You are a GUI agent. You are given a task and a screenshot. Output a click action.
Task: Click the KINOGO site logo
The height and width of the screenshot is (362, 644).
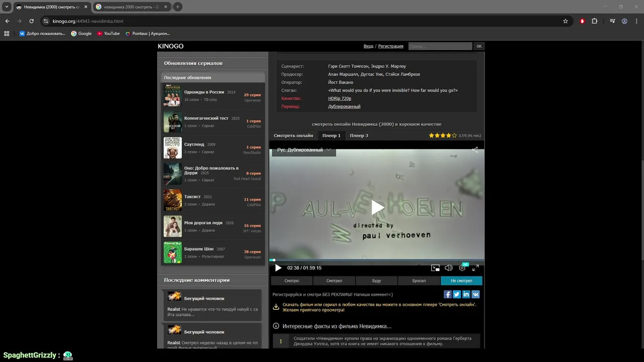point(171,46)
